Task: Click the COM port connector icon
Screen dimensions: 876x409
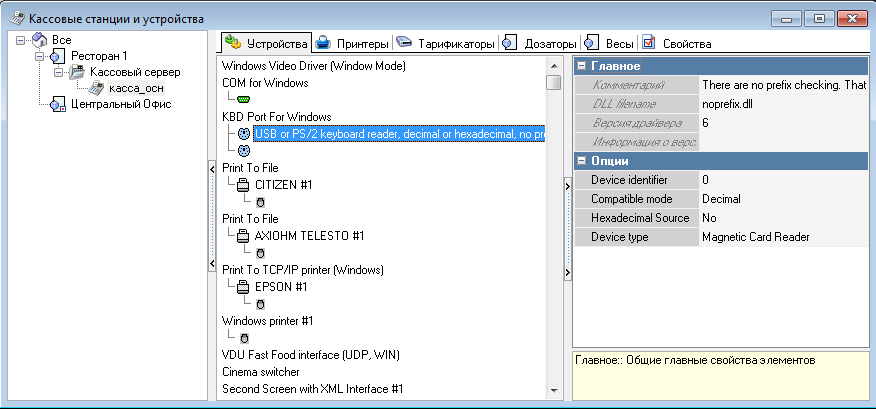Action: (x=244, y=99)
